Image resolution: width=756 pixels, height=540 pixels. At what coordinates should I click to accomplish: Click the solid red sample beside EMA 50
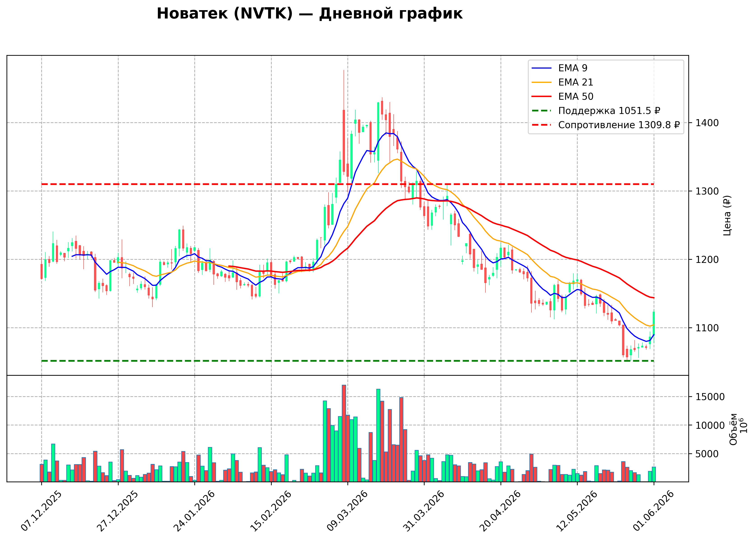[x=541, y=96]
